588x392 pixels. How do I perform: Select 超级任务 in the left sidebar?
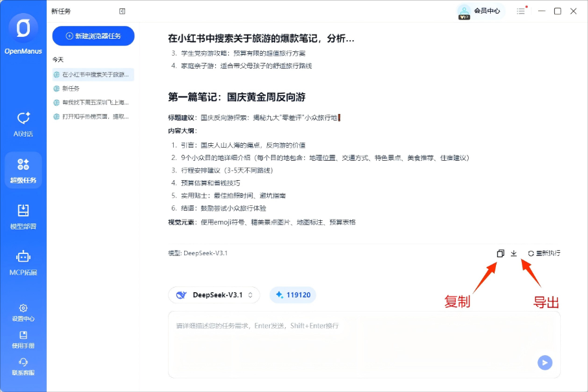pos(22,169)
